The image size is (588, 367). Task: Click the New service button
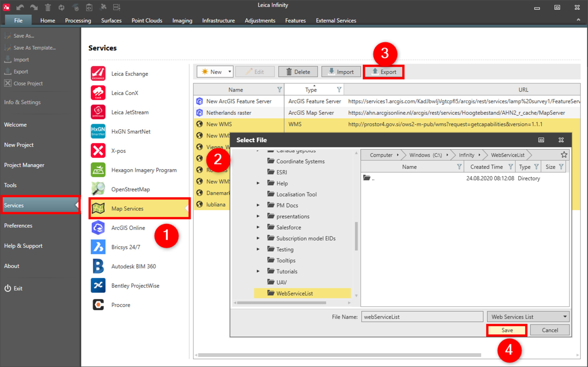212,72
